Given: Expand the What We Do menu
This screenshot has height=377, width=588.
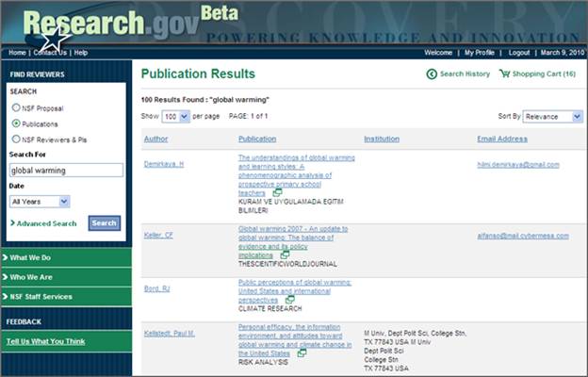Looking at the screenshot, I should 66,257.
